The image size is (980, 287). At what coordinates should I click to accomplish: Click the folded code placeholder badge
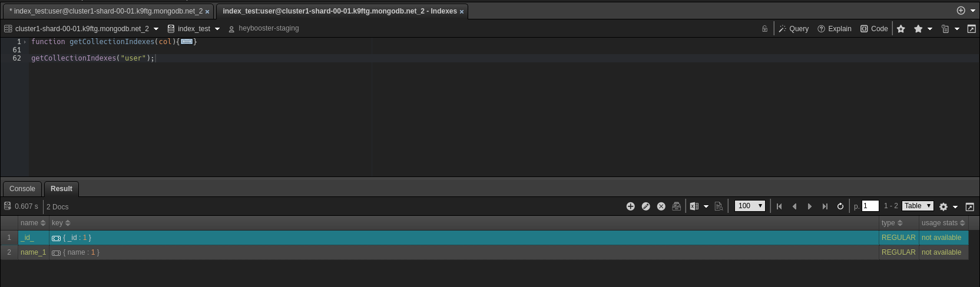point(187,42)
